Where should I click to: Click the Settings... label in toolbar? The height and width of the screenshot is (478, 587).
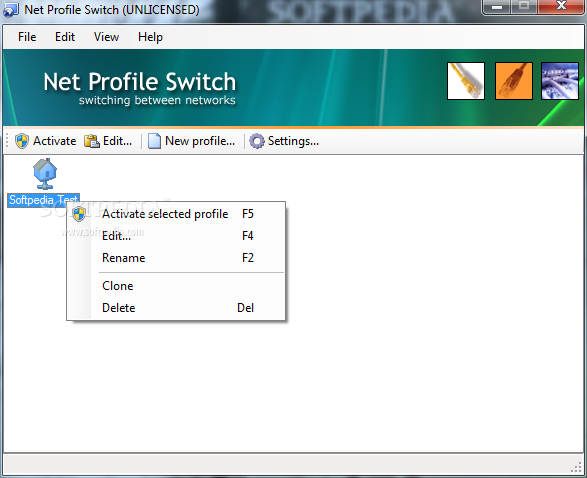(294, 141)
